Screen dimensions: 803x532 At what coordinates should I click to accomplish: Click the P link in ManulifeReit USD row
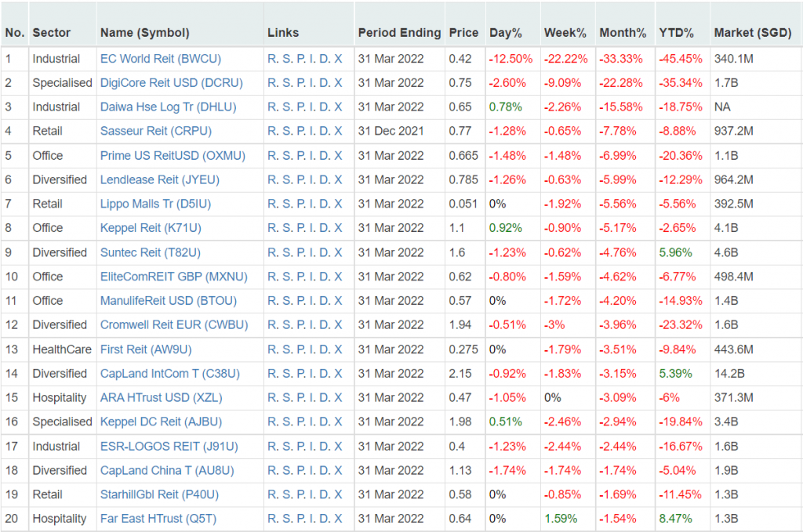coord(301,300)
